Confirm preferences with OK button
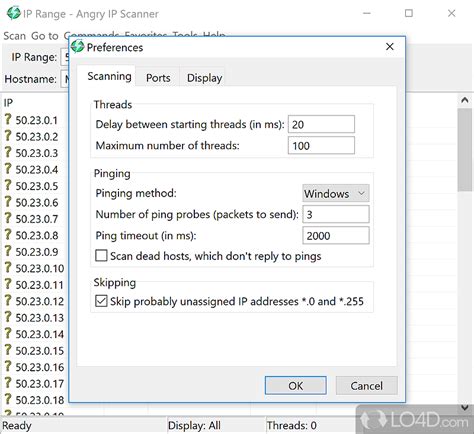474x434 pixels. [296, 386]
